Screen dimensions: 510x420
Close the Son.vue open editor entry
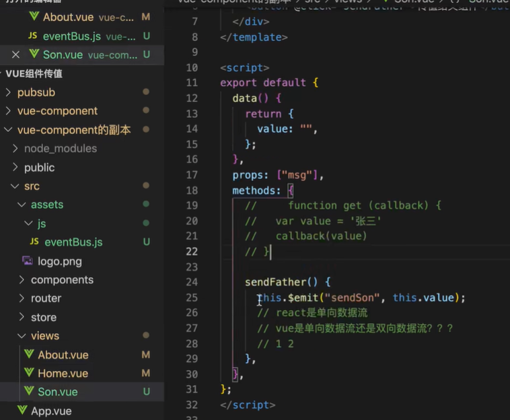coord(15,55)
